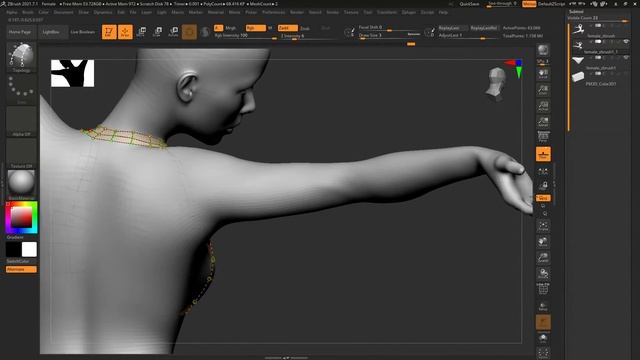
Task: Open the Help menu
Action: tap(443, 12)
